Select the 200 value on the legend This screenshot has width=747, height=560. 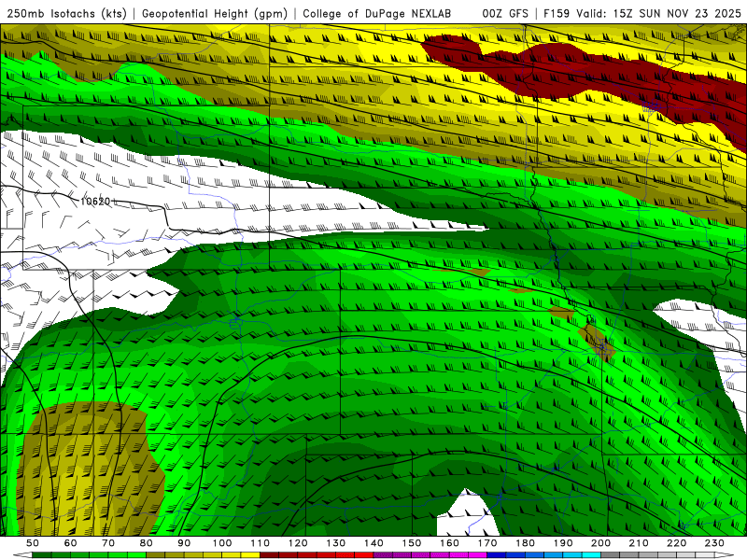[601, 543]
